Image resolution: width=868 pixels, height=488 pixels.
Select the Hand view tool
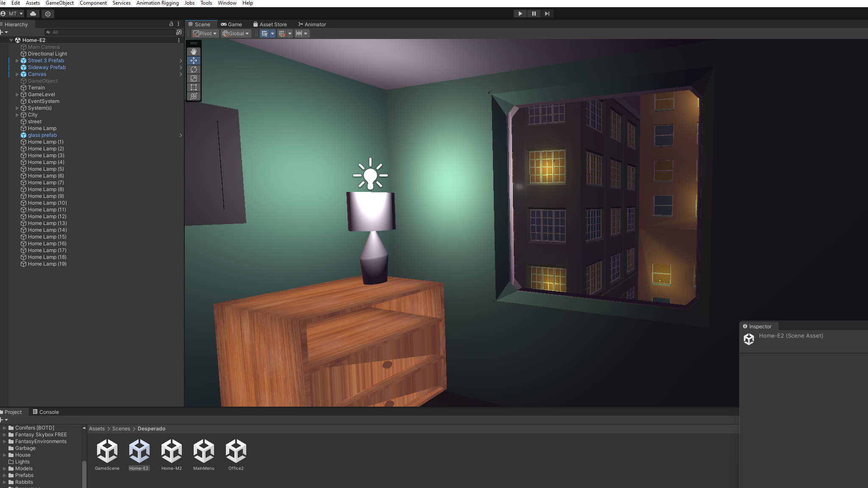194,52
